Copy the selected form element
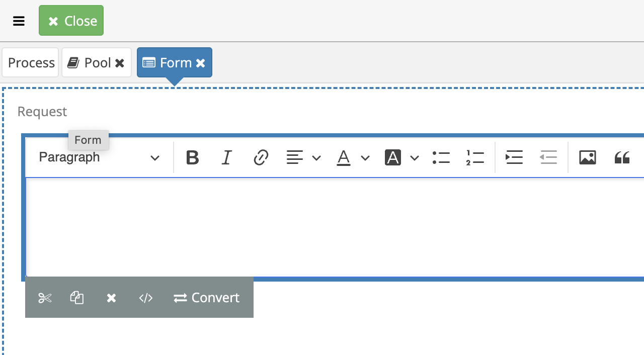The image size is (644, 355). 77,298
